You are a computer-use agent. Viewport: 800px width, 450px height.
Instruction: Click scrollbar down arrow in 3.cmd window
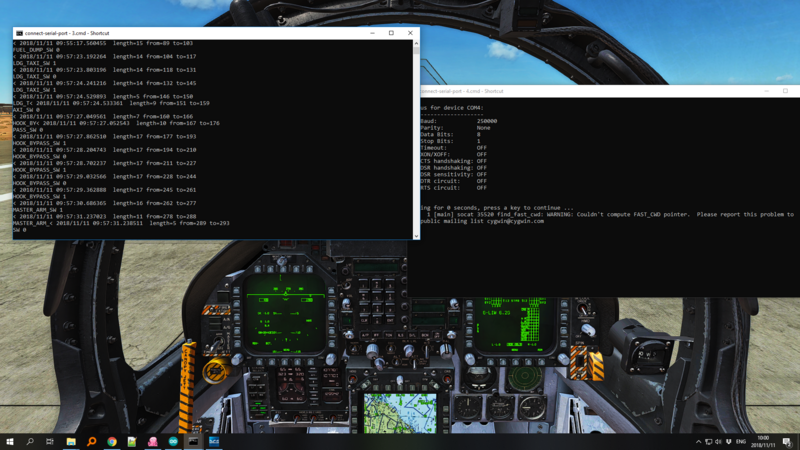416,236
